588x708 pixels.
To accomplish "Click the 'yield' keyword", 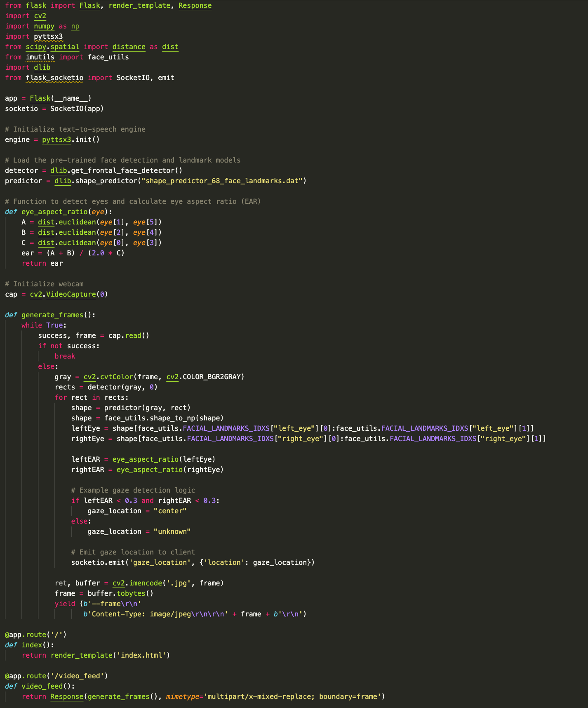I will [x=65, y=604].
